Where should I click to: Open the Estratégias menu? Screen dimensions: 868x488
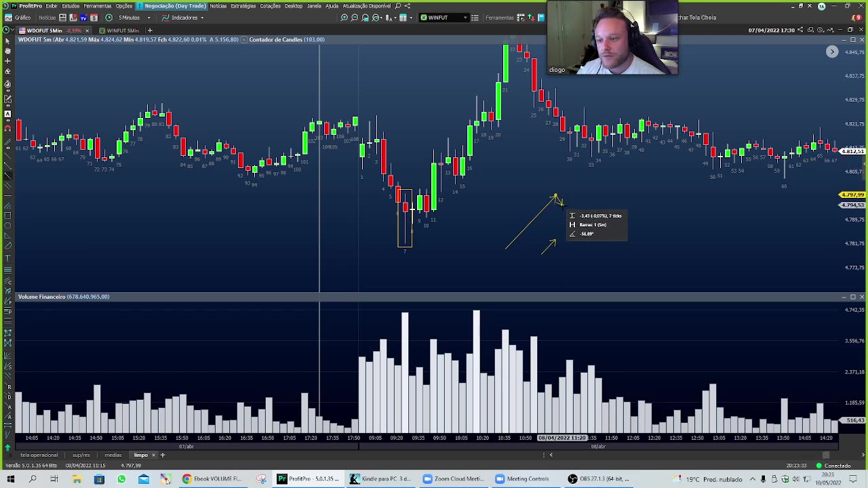[243, 6]
